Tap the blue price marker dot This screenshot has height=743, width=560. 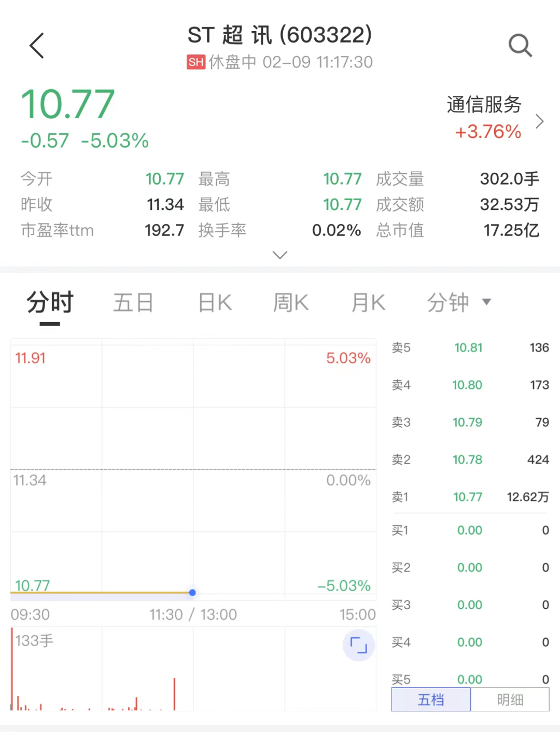click(x=192, y=592)
